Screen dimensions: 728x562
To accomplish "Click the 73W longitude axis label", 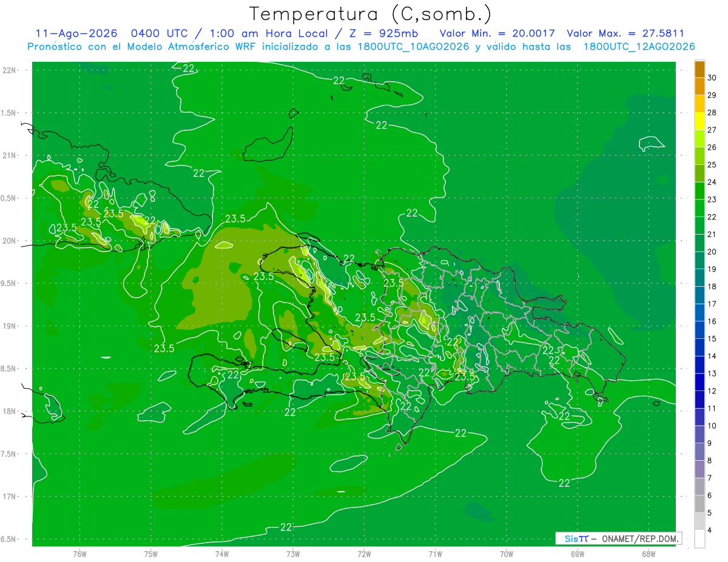I will pos(293,554).
